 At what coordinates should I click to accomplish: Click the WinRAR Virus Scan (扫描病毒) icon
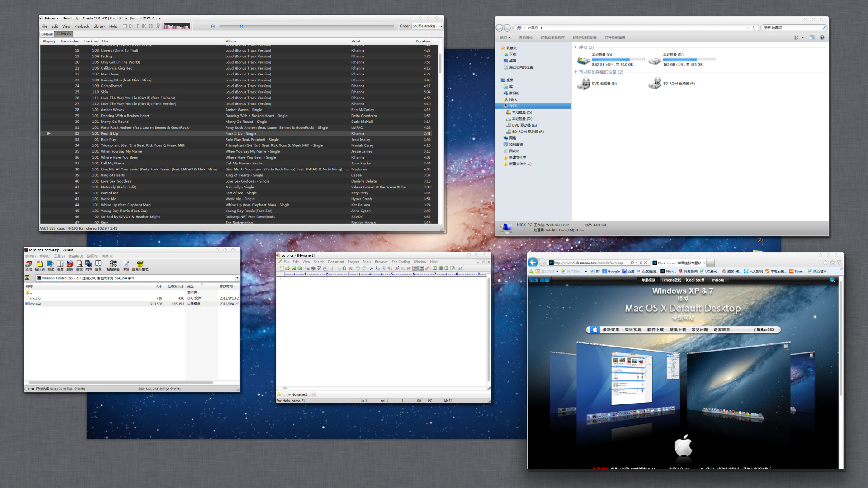click(x=113, y=266)
